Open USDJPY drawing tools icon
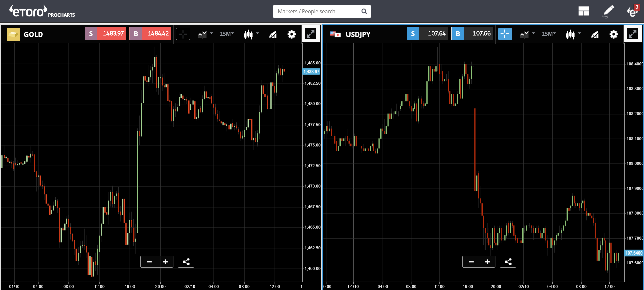Screen dimensions: 644x290 pos(595,34)
